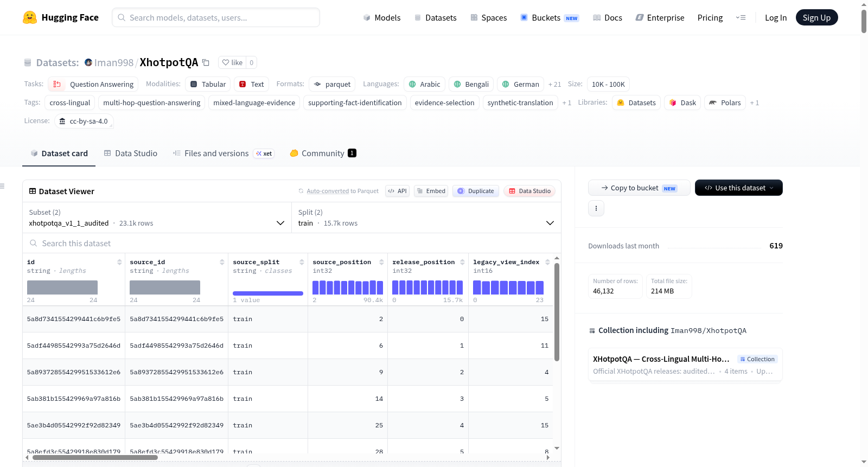Open the more navigation menu icon
This screenshot has height=467, width=868.
point(741,17)
